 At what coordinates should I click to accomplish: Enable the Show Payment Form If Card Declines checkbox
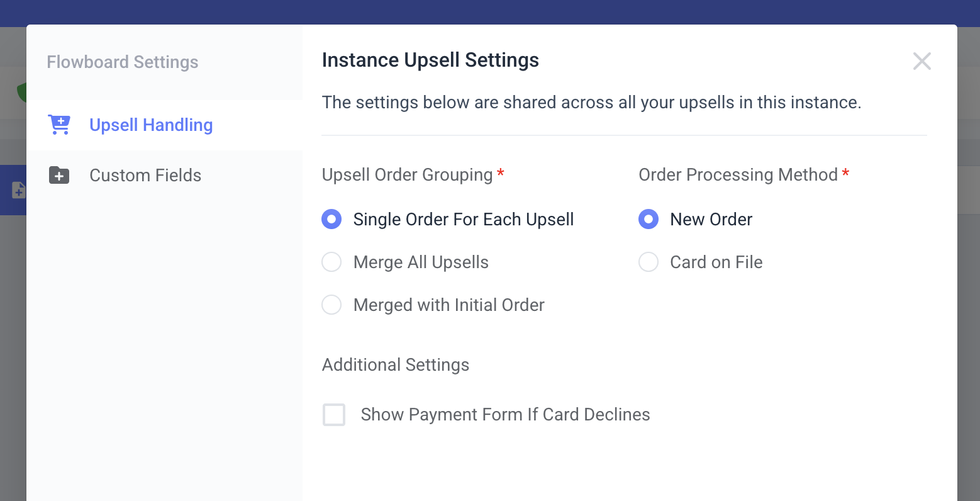tap(334, 415)
